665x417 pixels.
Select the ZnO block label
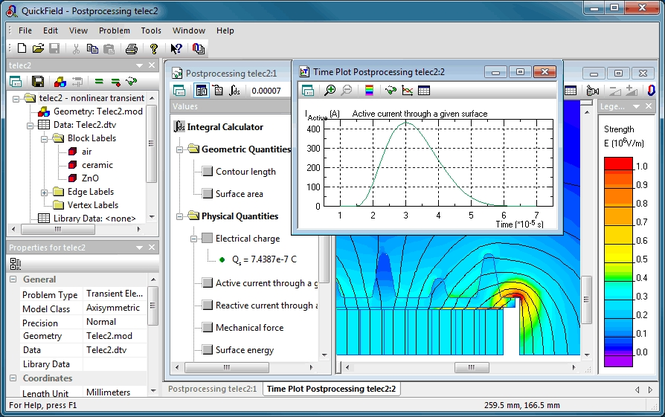90,178
